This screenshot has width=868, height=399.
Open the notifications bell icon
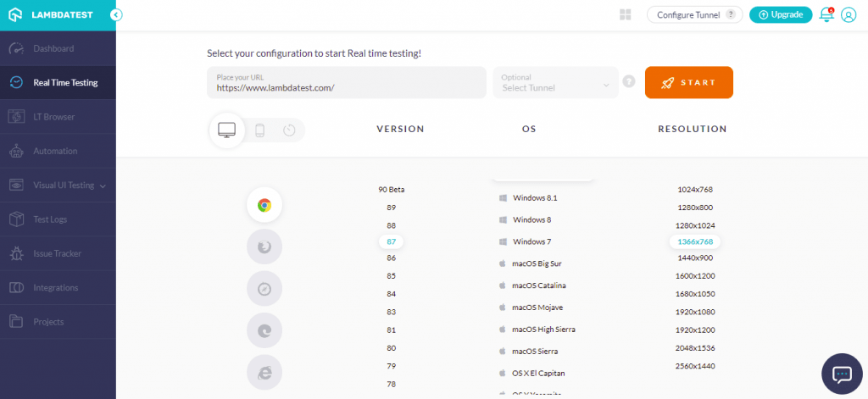click(826, 14)
